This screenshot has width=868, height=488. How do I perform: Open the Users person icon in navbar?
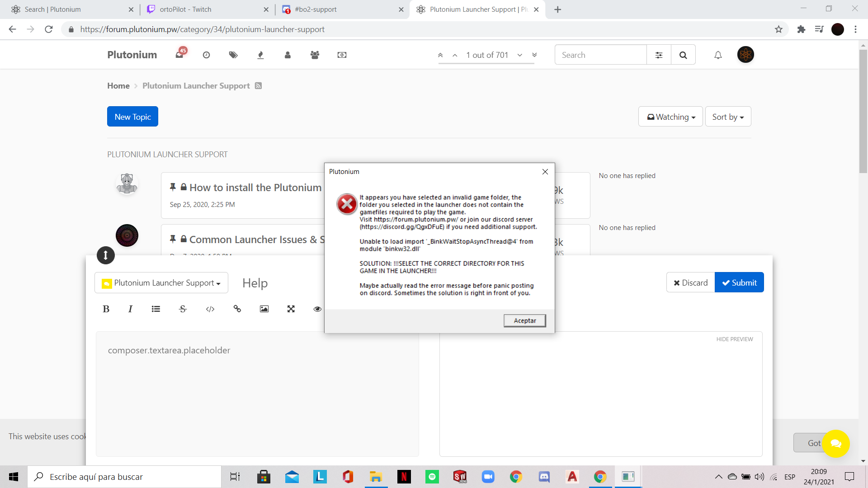pyautogui.click(x=288, y=55)
